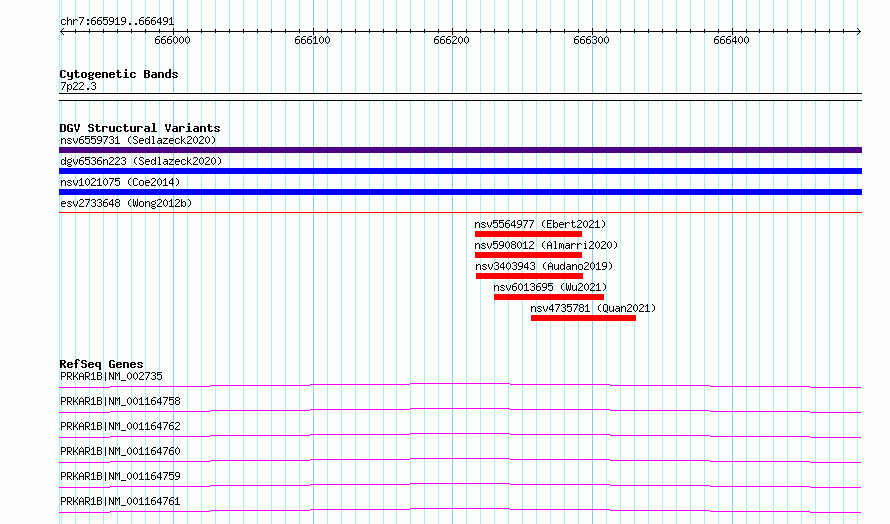This screenshot has width=890, height=524.
Task: Open the esv2733648 (Wong2012b) variant label
Action: [x=126, y=203]
